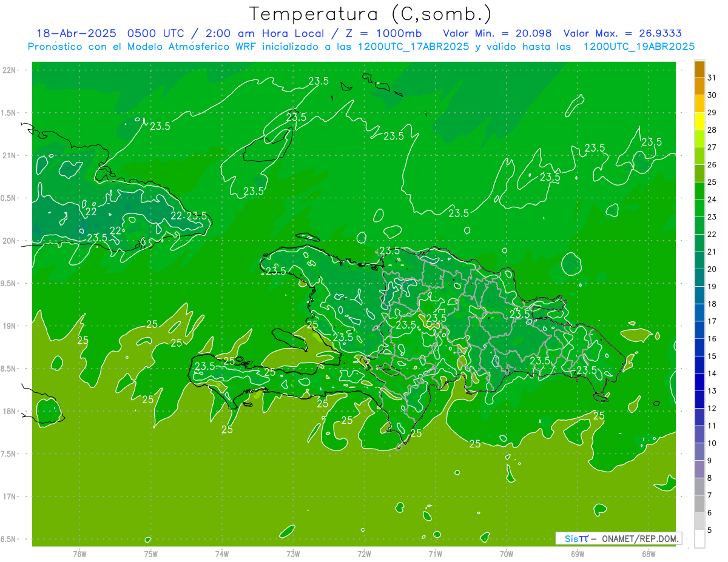Click the SisTT logo in the credit box
728x562 pixels.
tap(576, 538)
